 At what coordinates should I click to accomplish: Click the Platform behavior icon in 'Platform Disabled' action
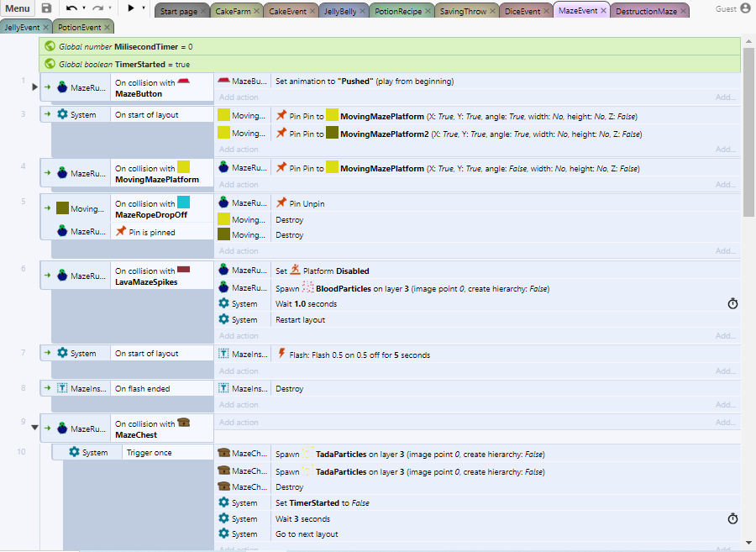click(295, 271)
